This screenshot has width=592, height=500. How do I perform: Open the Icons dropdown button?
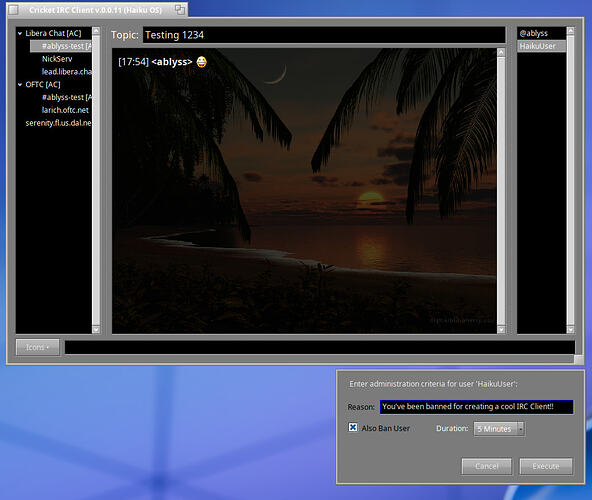(37, 347)
